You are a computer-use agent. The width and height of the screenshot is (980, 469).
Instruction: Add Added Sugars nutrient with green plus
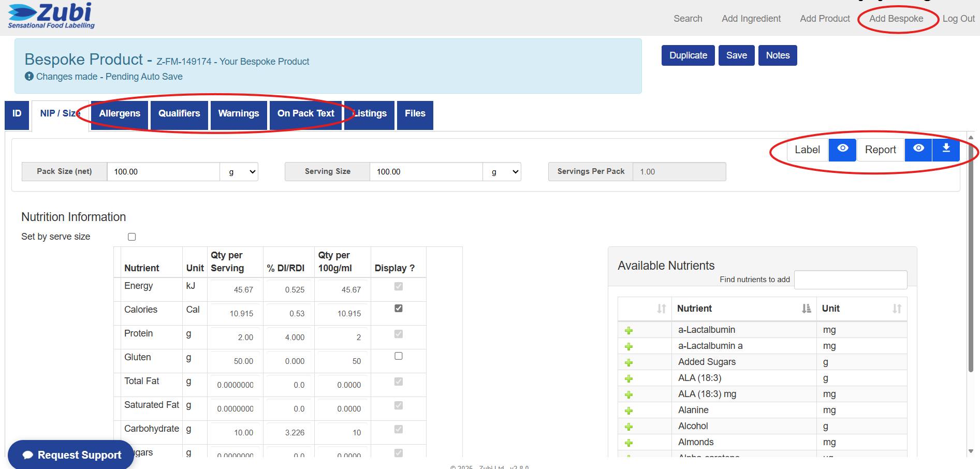[629, 362]
